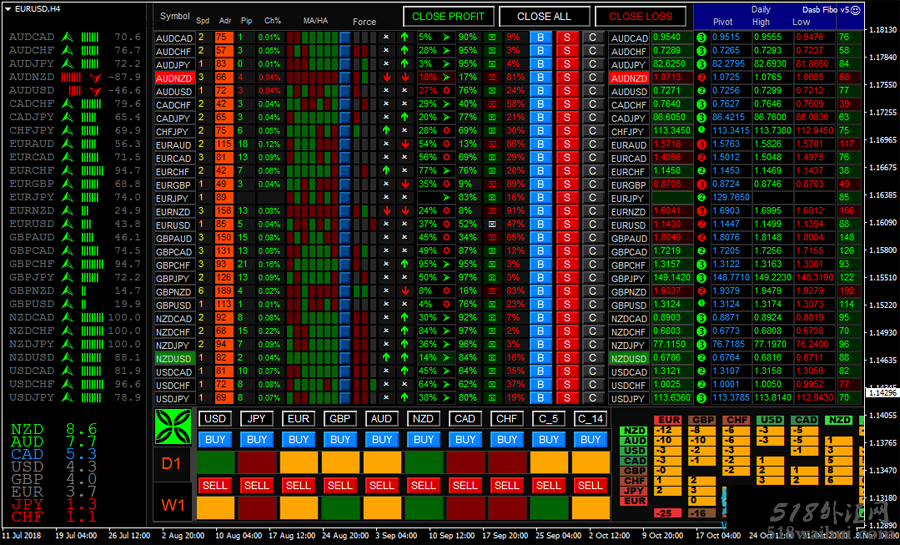
Task: Click the green up arrow beside EURUSD in left list
Action: pos(68,224)
